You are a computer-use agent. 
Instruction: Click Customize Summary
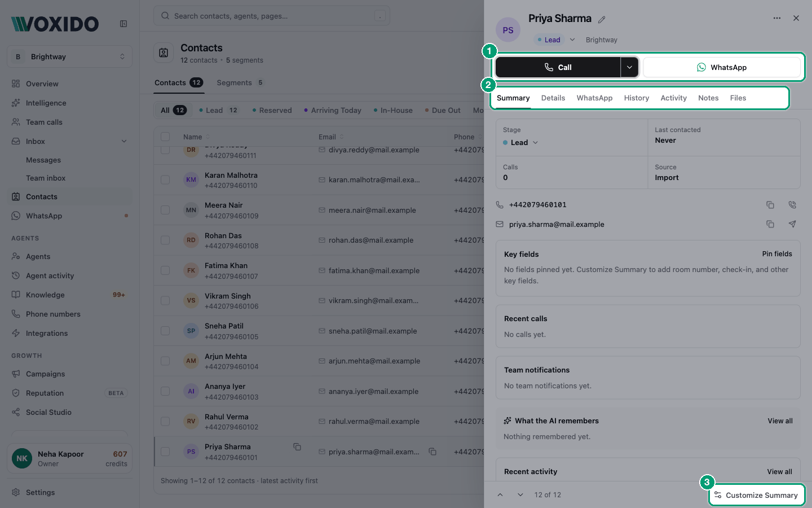coord(757,495)
